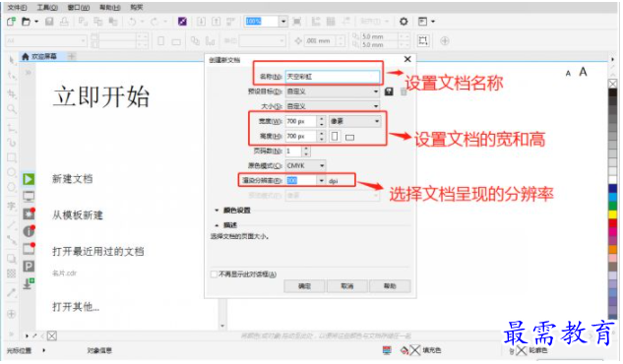Image resolution: width=623 pixels, height=364 pixels.
Task: Click the 确定 OK button in the dialog
Action: click(x=304, y=286)
